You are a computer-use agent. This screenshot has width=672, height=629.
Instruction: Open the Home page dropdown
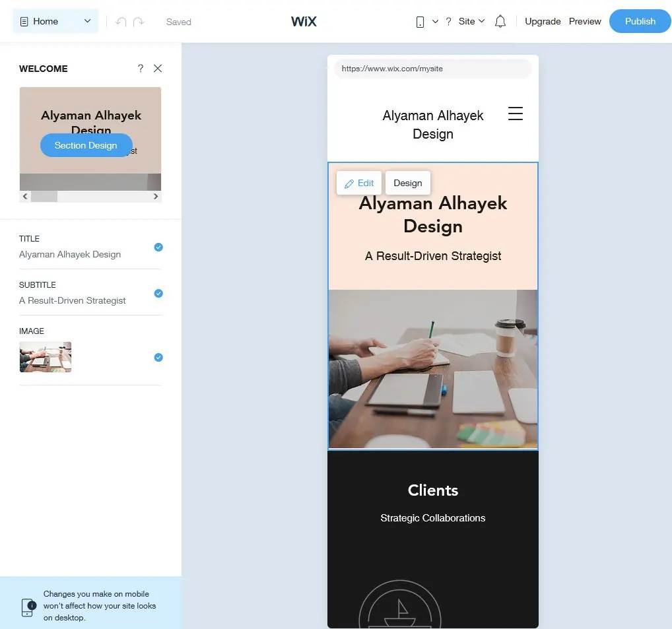55,21
